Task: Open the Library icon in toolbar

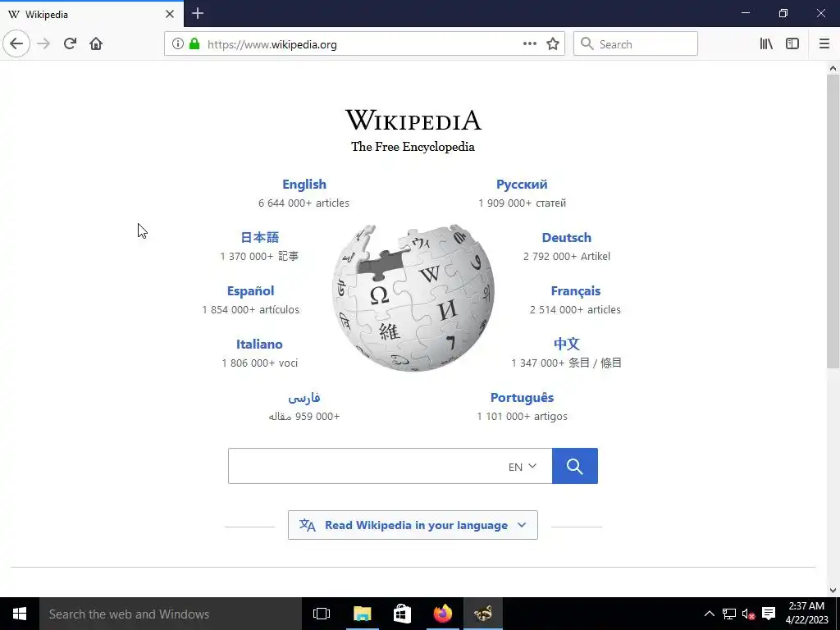Action: pos(766,44)
